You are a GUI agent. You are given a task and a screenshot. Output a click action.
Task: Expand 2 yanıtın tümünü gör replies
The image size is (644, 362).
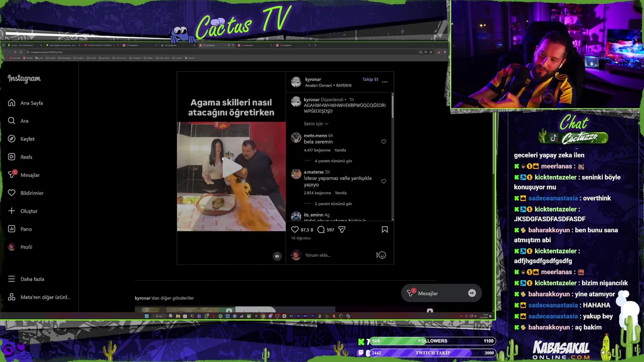pyautogui.click(x=333, y=204)
